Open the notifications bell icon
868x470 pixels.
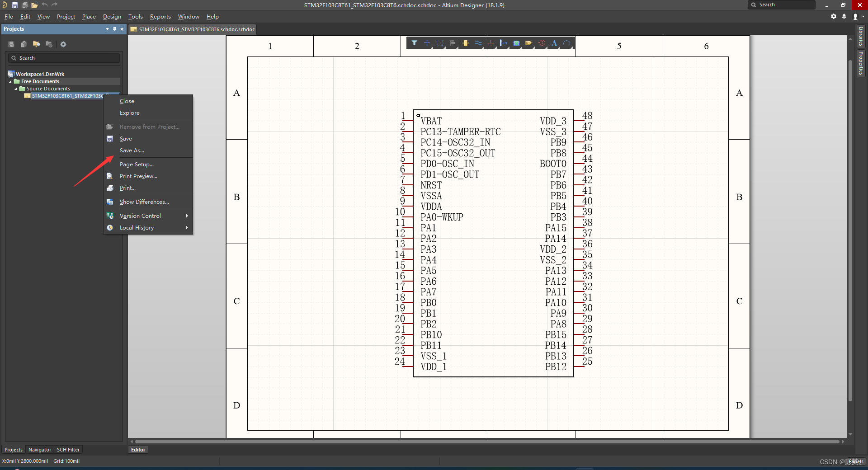coord(844,16)
